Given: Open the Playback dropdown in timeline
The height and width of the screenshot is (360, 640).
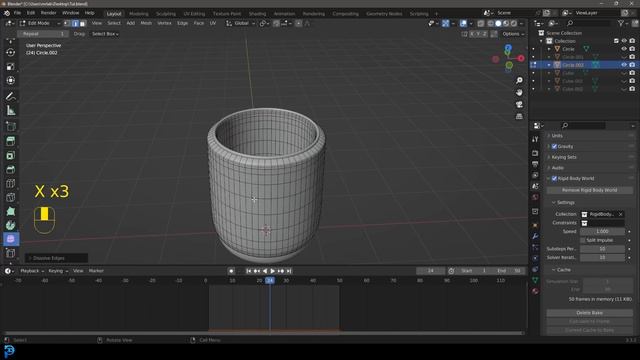Looking at the screenshot, I should coord(32,271).
